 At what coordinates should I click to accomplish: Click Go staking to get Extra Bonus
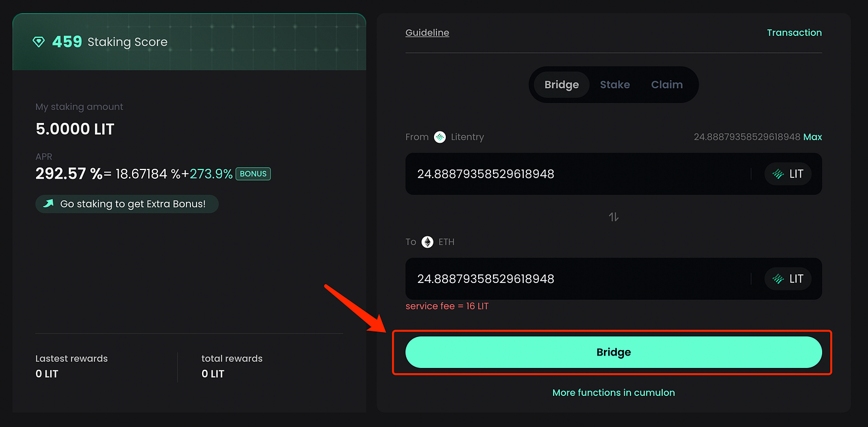tap(132, 204)
